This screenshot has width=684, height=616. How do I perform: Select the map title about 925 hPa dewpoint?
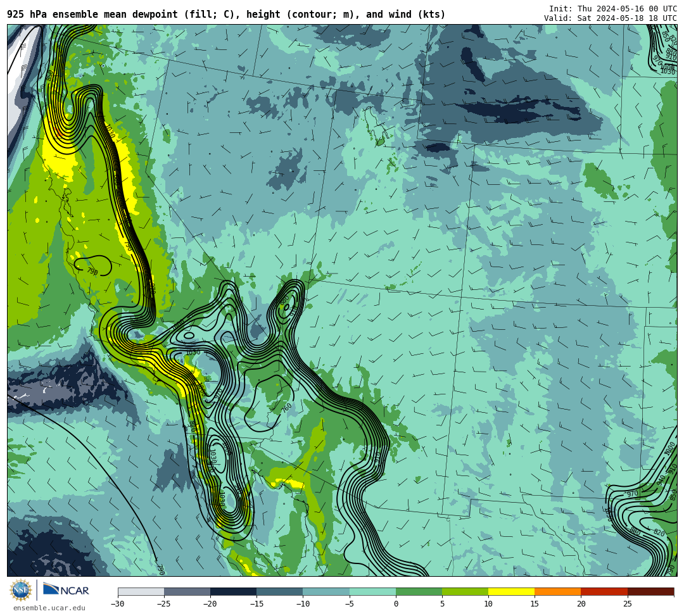226,15
